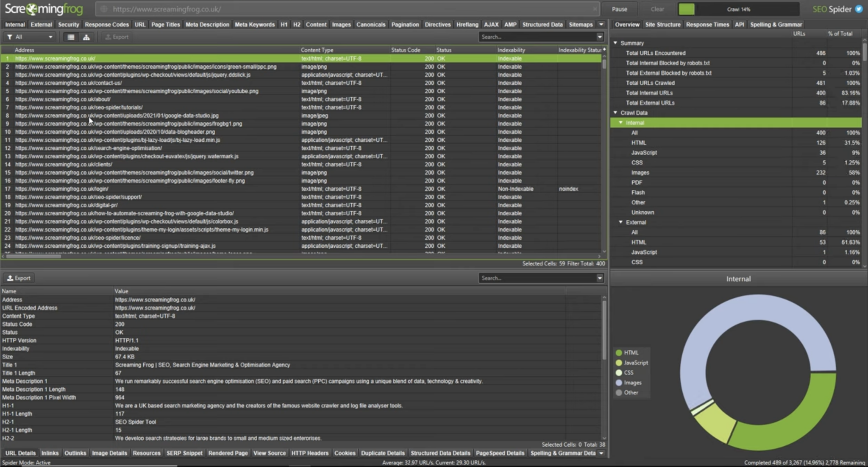Click JavaScript legend color swatch
Viewport: 868px width, 467px height.
click(x=619, y=363)
